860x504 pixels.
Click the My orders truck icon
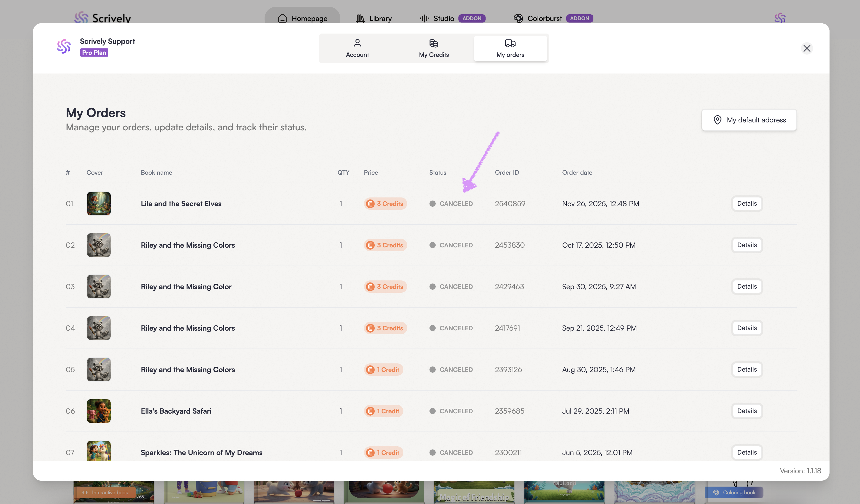510,43
